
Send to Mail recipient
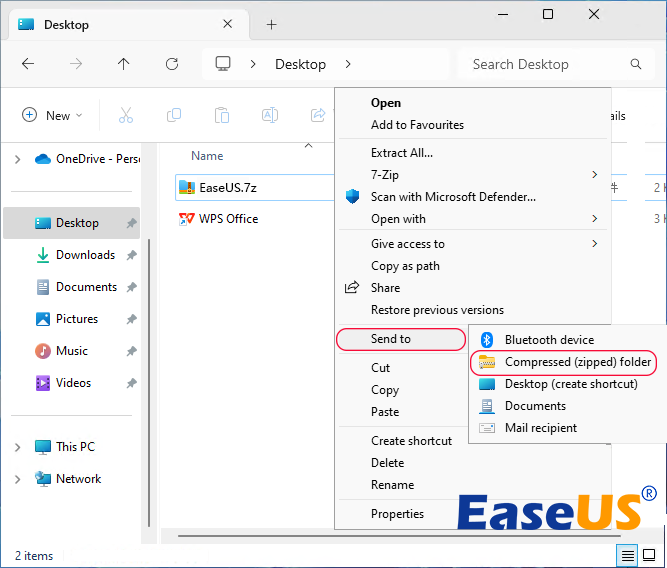[x=541, y=428]
